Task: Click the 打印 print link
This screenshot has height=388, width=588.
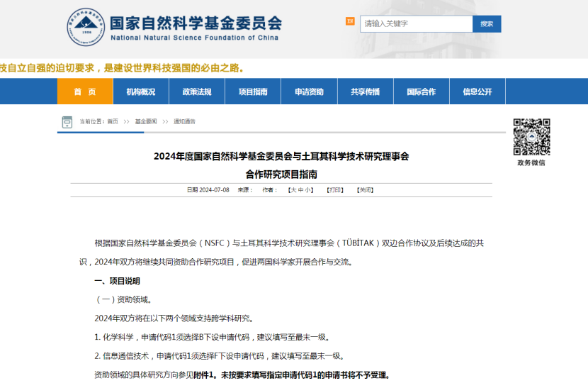Action: 334,190
